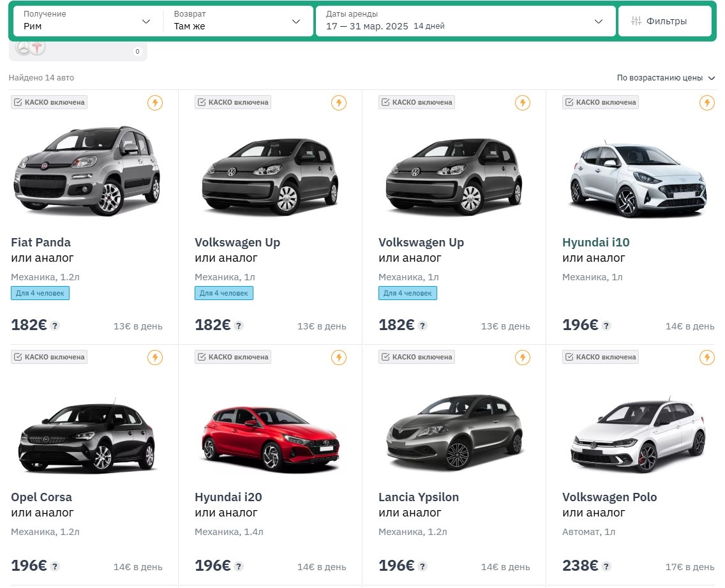Image resolution: width=725 pixels, height=588 pixels.
Task: Tap the lightning icon on Volkswagen Polo card
Action: click(706, 357)
